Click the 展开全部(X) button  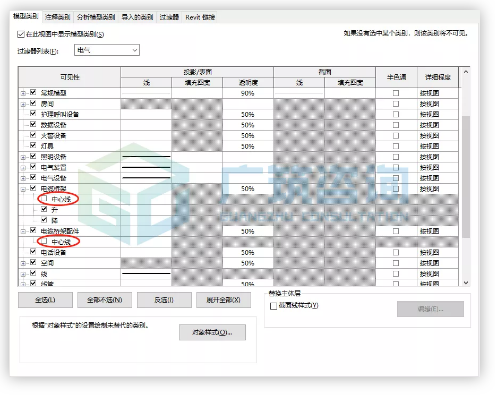click(223, 300)
